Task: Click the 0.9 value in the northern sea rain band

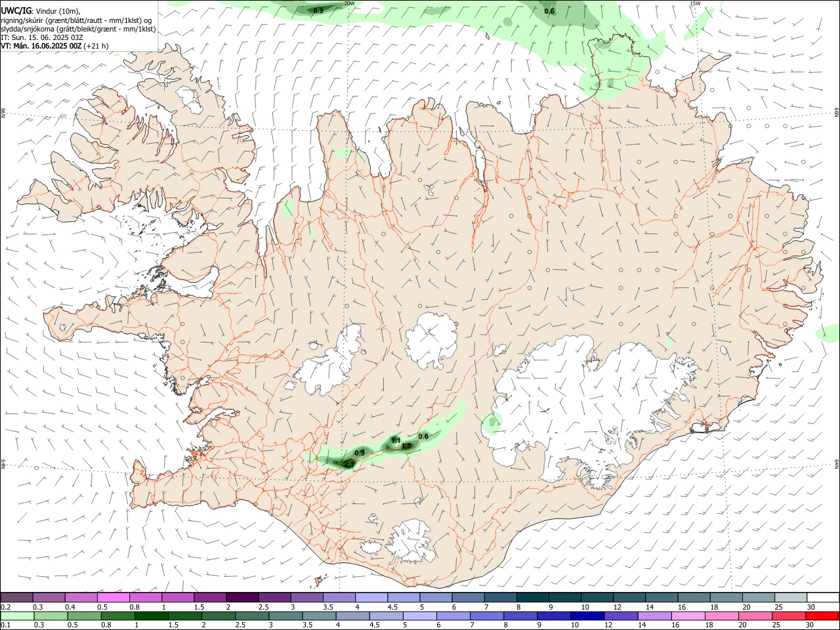Action: [318, 10]
